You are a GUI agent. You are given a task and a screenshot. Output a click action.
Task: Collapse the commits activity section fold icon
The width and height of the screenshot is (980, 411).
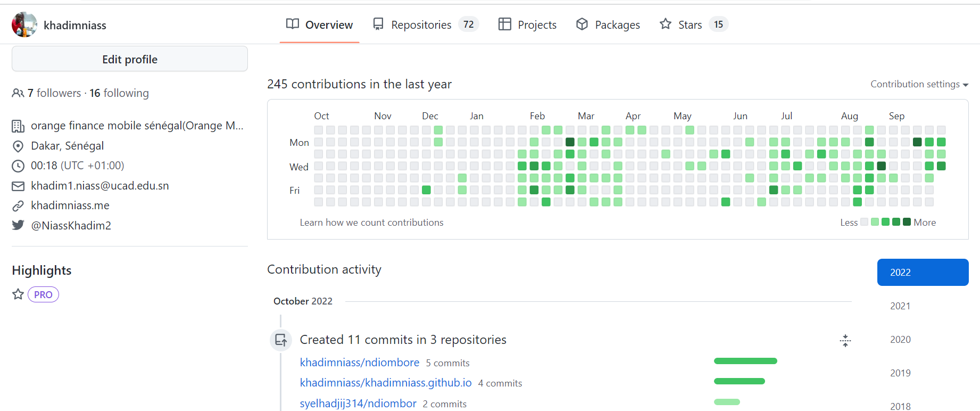(x=845, y=341)
